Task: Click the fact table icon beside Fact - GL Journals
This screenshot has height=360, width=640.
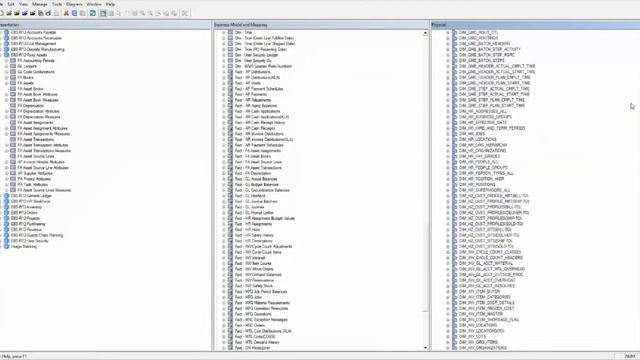Action: [x=230, y=207]
